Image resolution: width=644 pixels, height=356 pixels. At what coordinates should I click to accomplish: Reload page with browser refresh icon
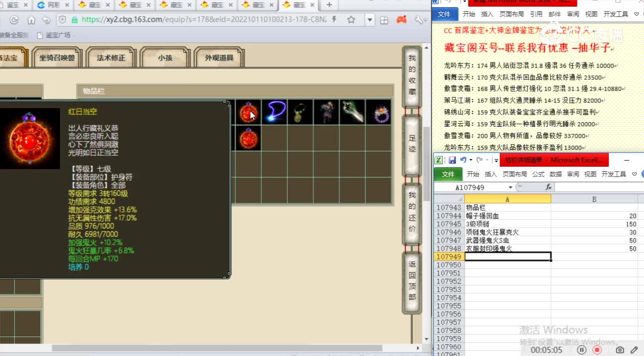[14, 20]
